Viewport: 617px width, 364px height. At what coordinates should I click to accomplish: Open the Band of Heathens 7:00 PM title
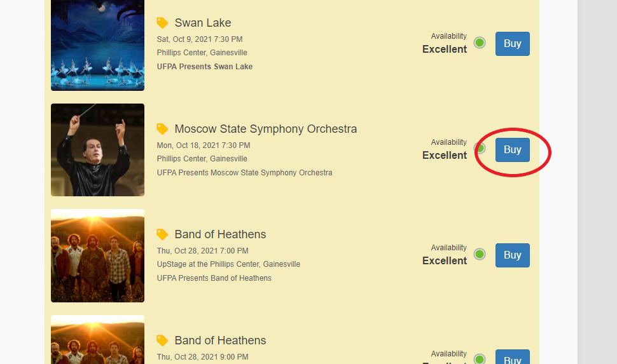coord(220,234)
